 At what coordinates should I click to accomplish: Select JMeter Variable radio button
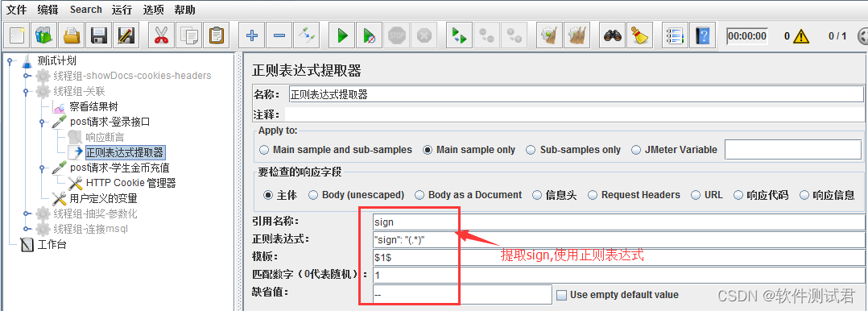[635, 150]
